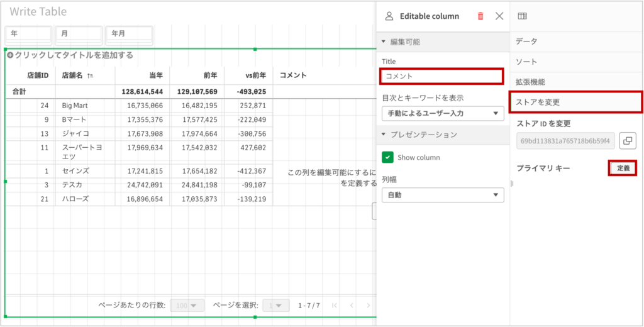Delete the editable column with trash icon
Screen dimensions: 644x327
pyautogui.click(x=480, y=16)
